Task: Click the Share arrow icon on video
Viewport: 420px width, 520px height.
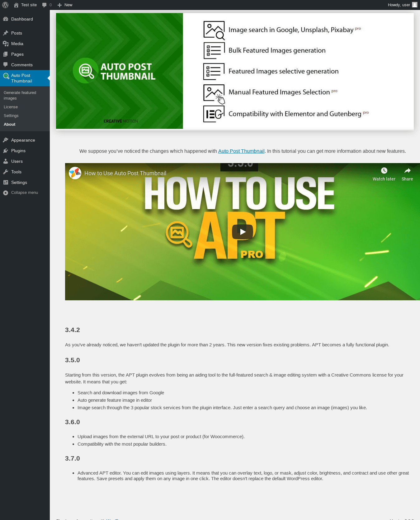Action: point(407,171)
